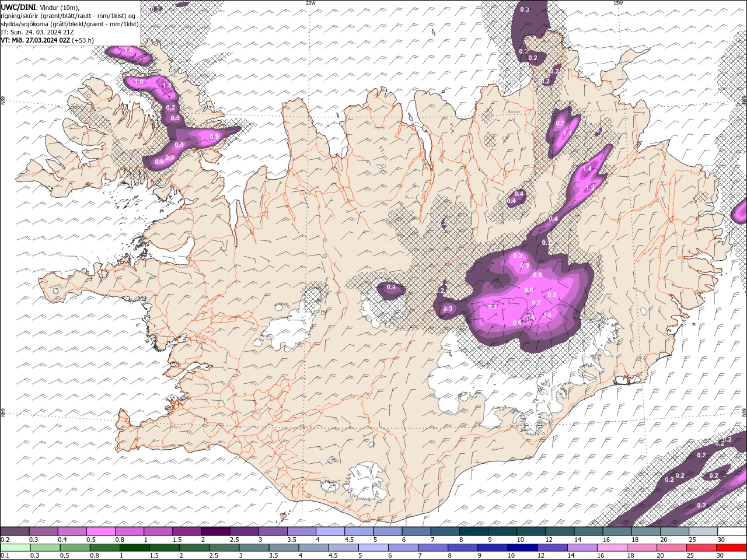Pick the swatch labeled 10 in the upper legend
Screen dimensions: 747x560
click(530, 531)
